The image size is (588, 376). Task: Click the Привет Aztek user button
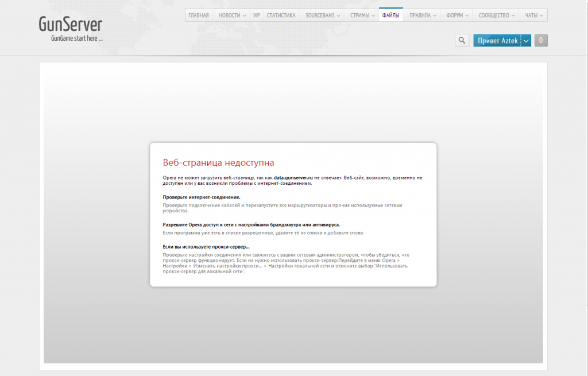click(x=497, y=41)
